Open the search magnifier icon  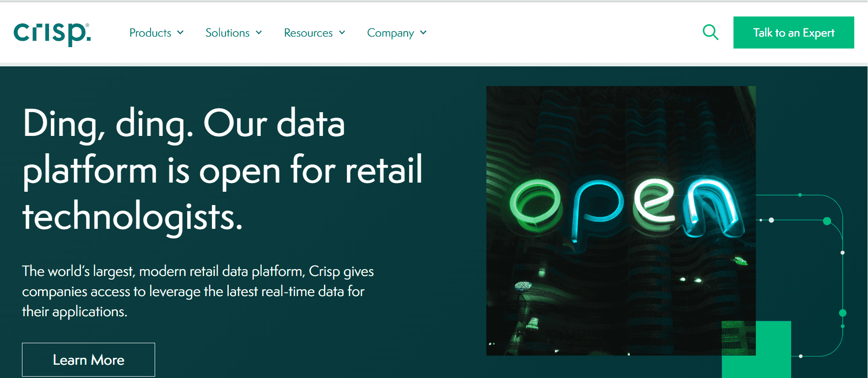pyautogui.click(x=710, y=32)
